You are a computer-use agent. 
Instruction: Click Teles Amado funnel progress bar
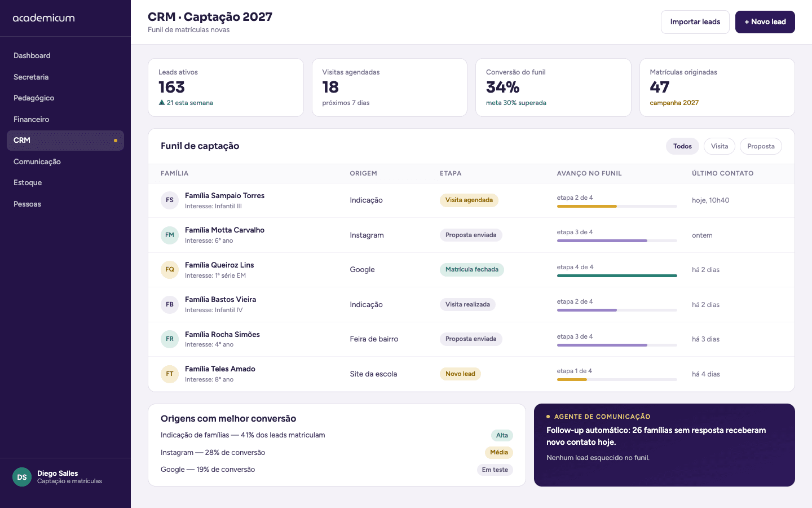(617, 380)
